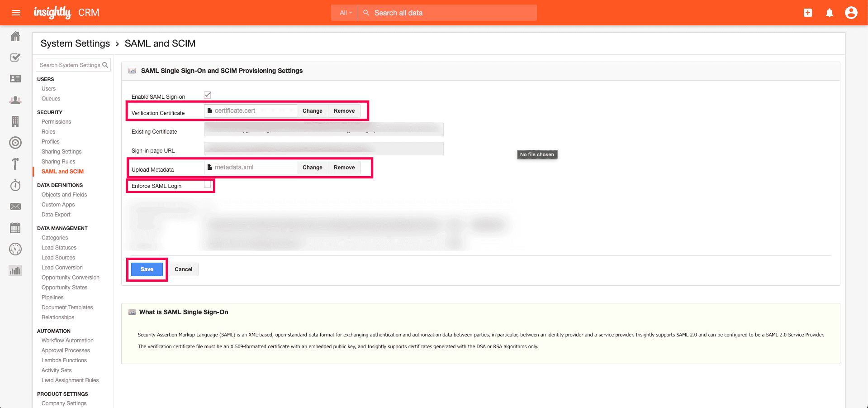Image resolution: width=868 pixels, height=408 pixels.
Task: Open the notifications bell
Action: 829,12
